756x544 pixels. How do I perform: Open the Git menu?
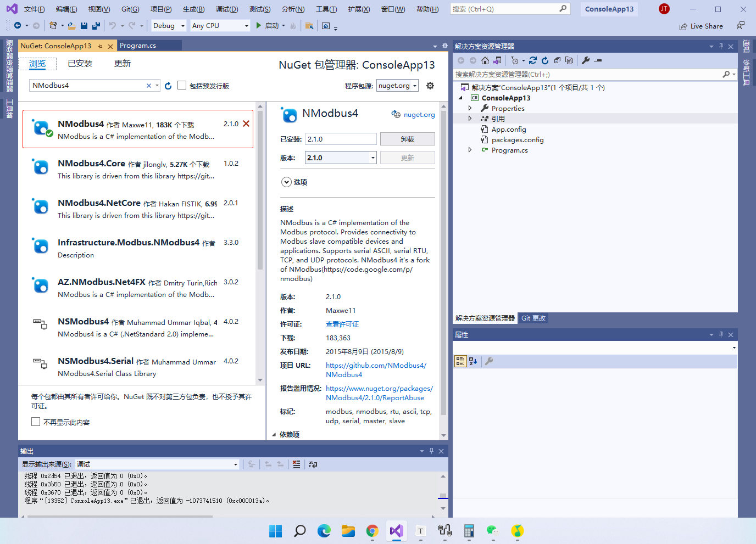130,9
